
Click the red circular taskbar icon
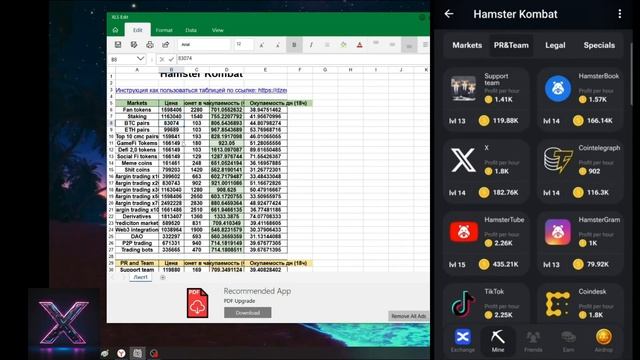point(154,353)
